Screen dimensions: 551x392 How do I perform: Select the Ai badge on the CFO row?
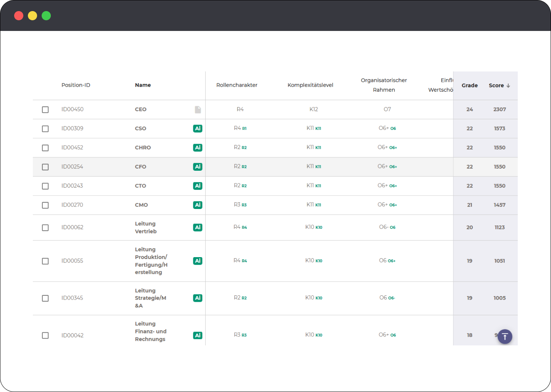198,167
